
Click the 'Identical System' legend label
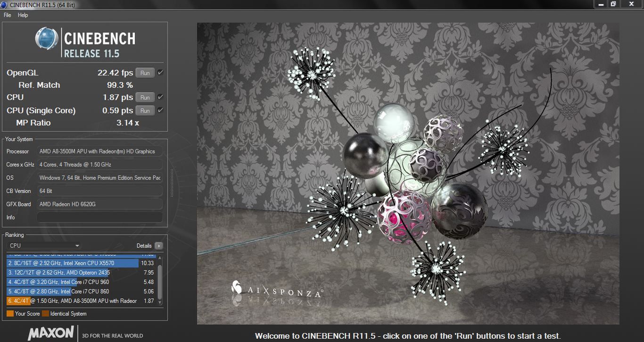pyautogui.click(x=68, y=314)
